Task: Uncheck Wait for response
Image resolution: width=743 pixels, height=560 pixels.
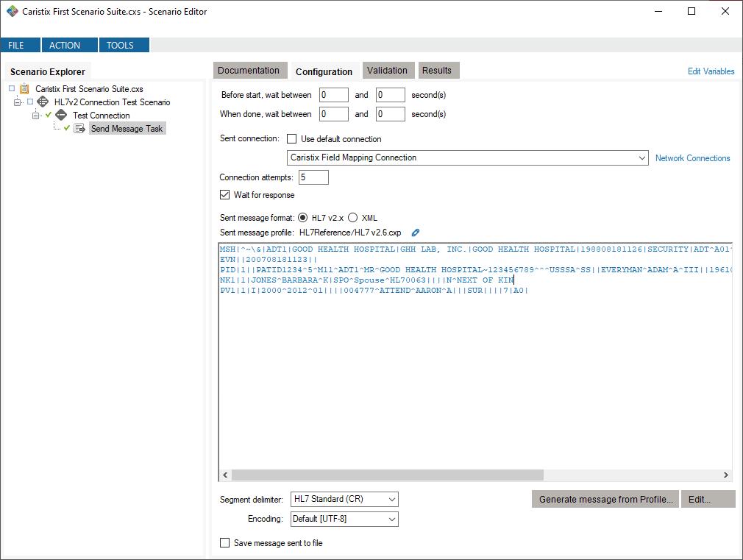Action: [x=224, y=194]
